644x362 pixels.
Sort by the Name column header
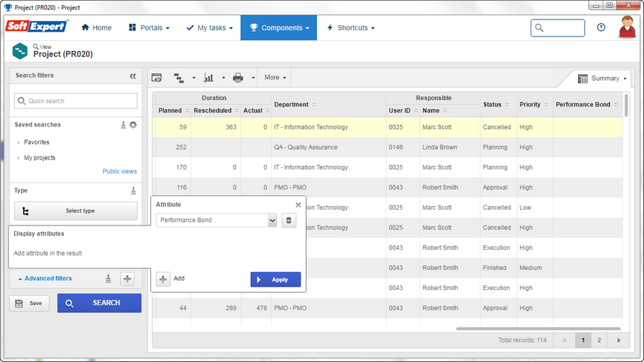pos(435,111)
